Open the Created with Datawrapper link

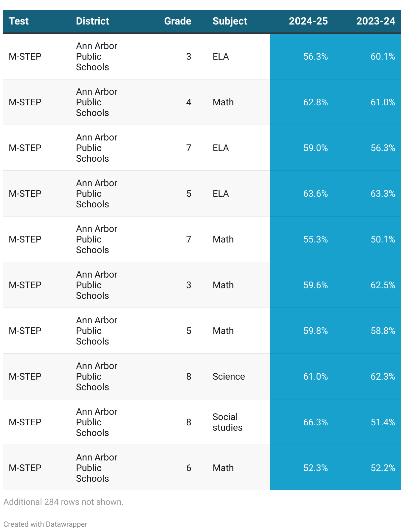[45, 524]
